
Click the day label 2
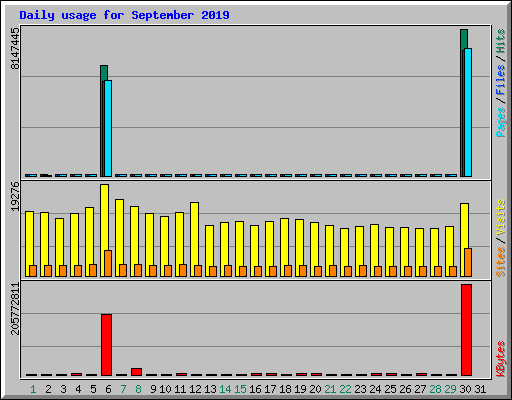coord(48,389)
